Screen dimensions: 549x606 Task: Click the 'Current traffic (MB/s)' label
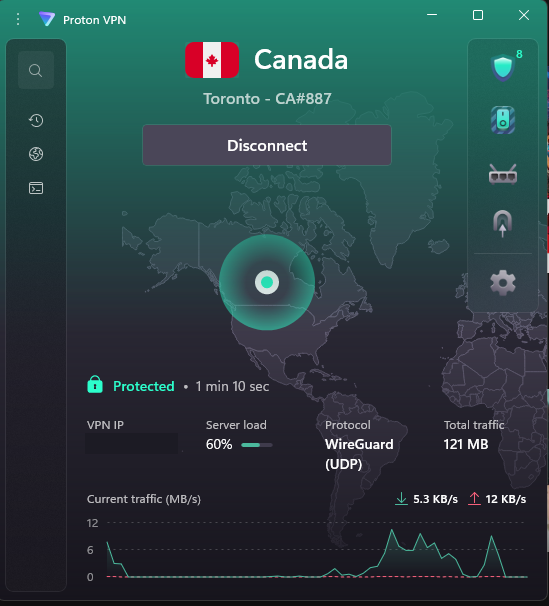[x=144, y=499]
